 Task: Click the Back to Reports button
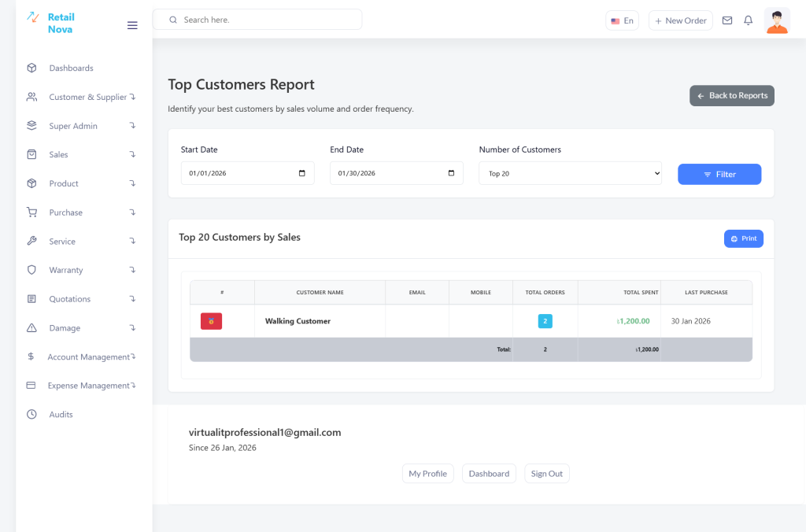(731, 95)
